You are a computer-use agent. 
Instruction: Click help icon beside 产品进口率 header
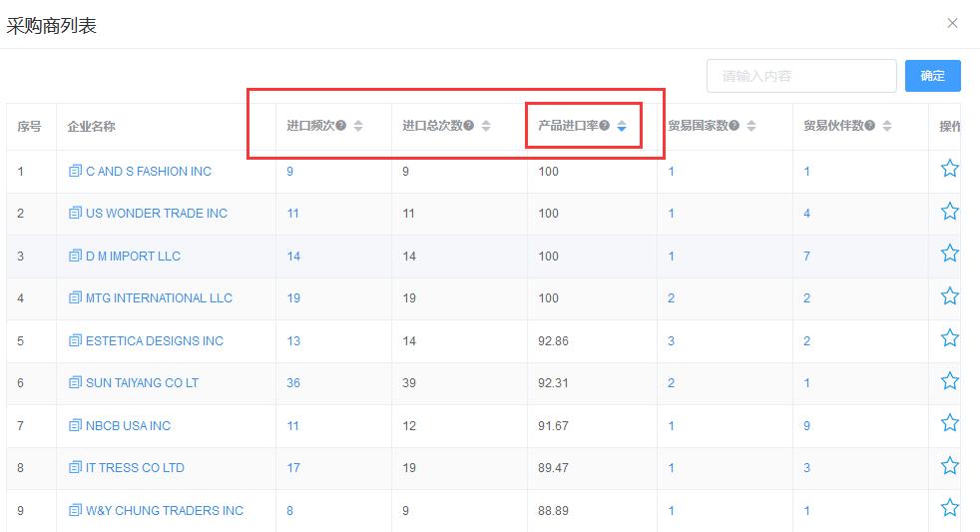pyautogui.click(x=604, y=126)
